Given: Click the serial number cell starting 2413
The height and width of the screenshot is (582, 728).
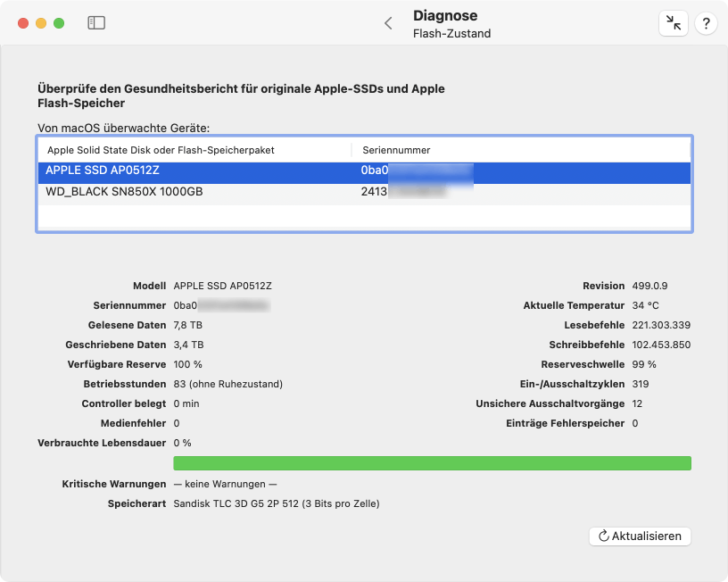Looking at the screenshot, I should [404, 192].
